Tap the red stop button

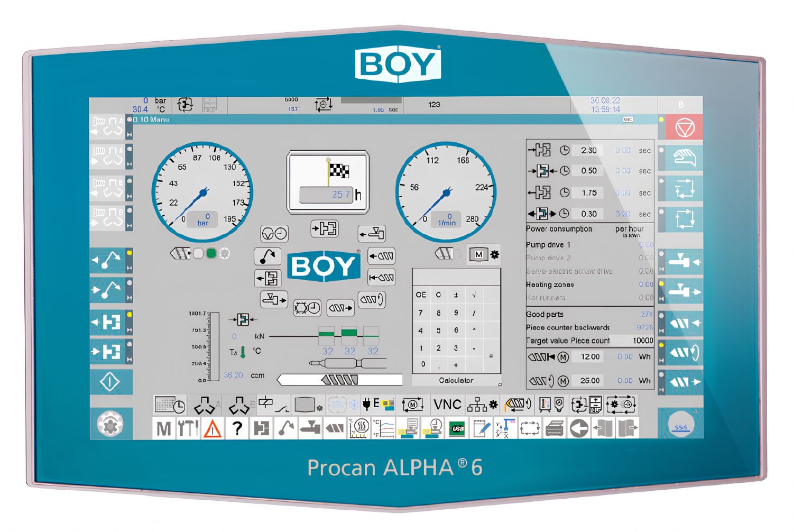pos(685,127)
